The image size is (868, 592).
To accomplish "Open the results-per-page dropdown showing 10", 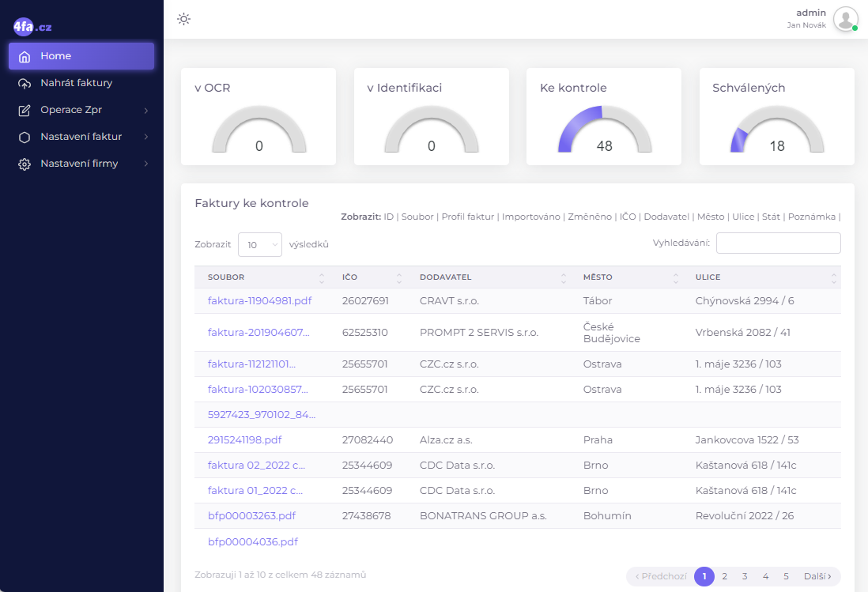I will tap(259, 244).
